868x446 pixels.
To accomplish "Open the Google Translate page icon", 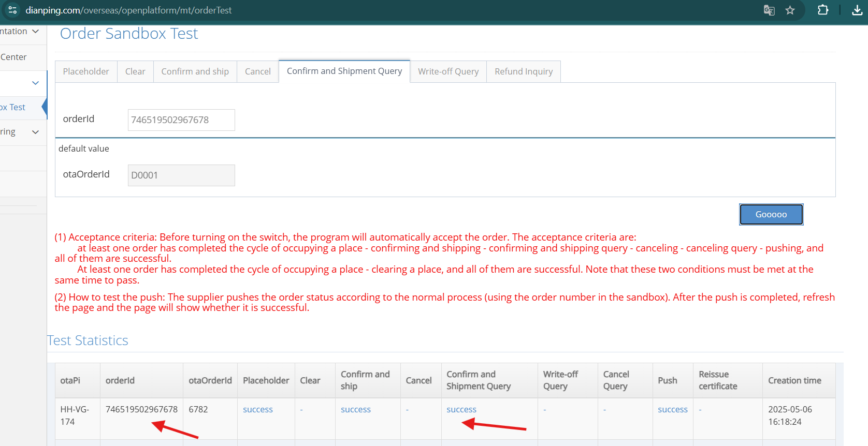I will (769, 10).
